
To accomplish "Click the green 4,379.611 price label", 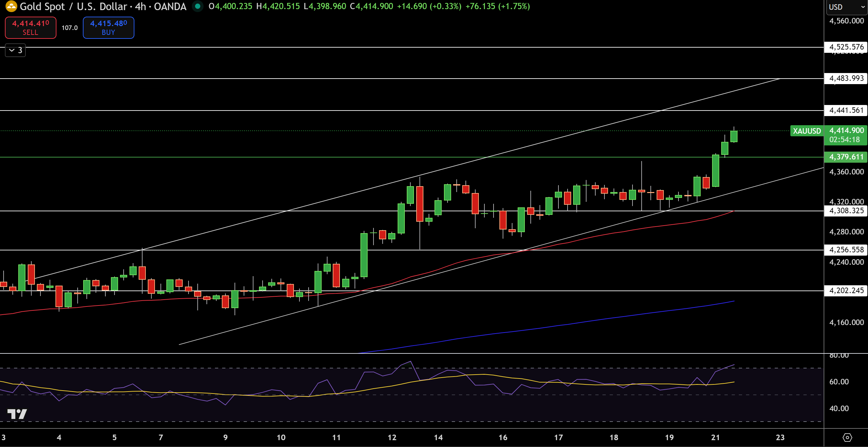I will coord(846,157).
